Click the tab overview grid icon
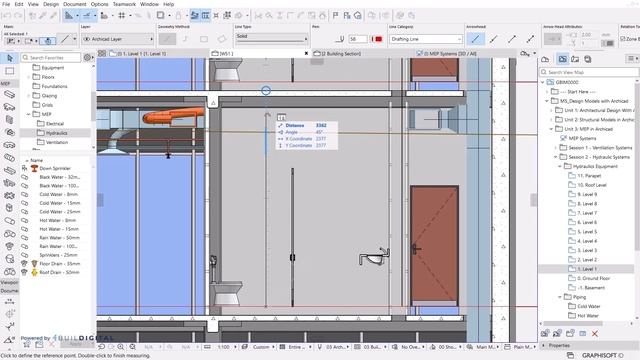The width and height of the screenshot is (640, 360). pyautogui.click(x=102, y=53)
